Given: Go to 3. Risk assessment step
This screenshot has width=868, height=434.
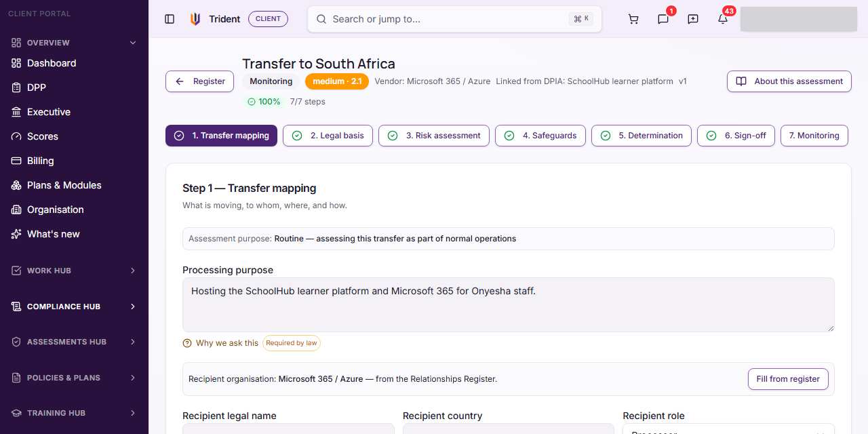Looking at the screenshot, I should click(434, 136).
